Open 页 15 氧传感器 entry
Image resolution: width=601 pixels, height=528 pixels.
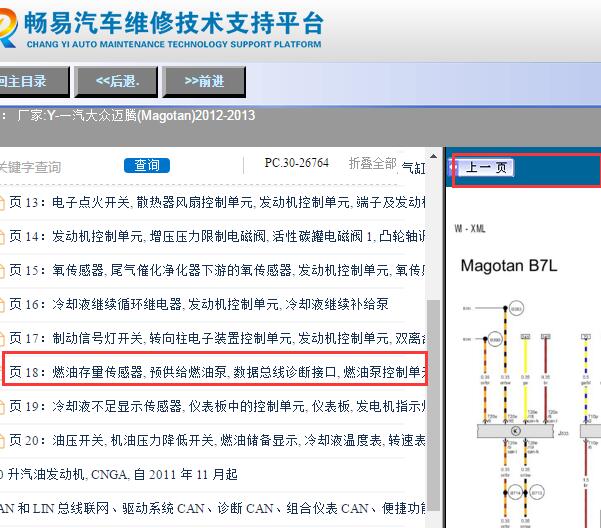click(x=217, y=270)
